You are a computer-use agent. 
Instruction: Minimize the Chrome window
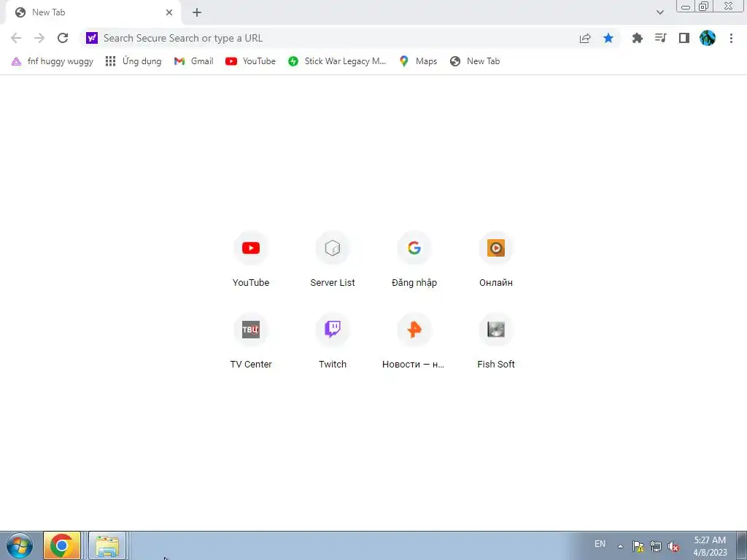tap(686, 7)
